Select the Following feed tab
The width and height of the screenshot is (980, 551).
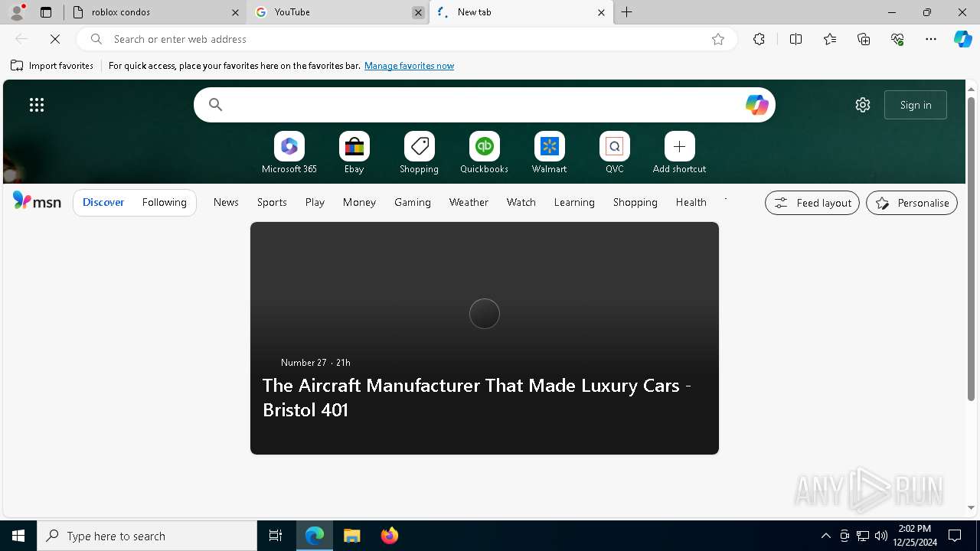pos(165,202)
